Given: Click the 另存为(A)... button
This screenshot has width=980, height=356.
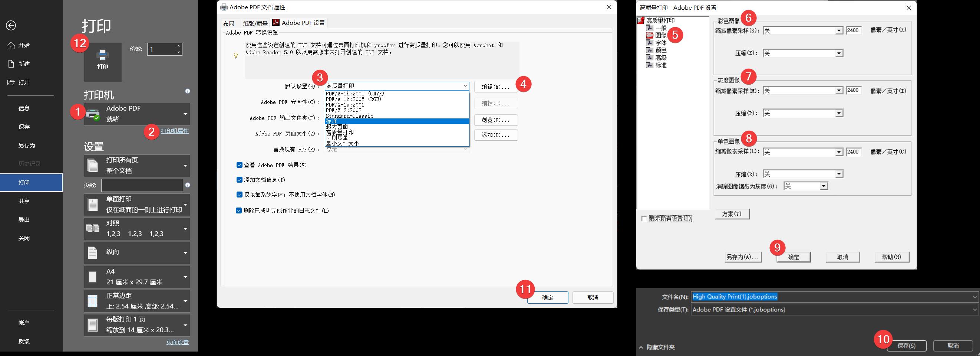Looking at the screenshot, I should (743, 257).
